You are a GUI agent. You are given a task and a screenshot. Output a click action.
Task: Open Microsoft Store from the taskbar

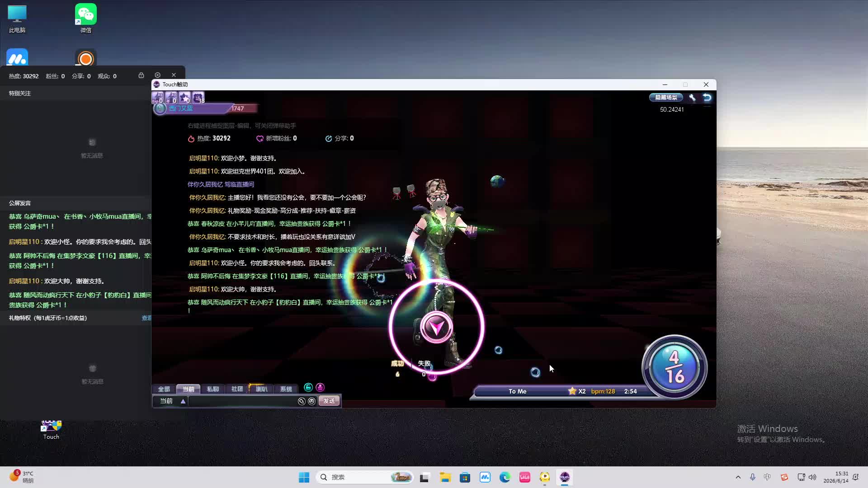[x=465, y=477]
